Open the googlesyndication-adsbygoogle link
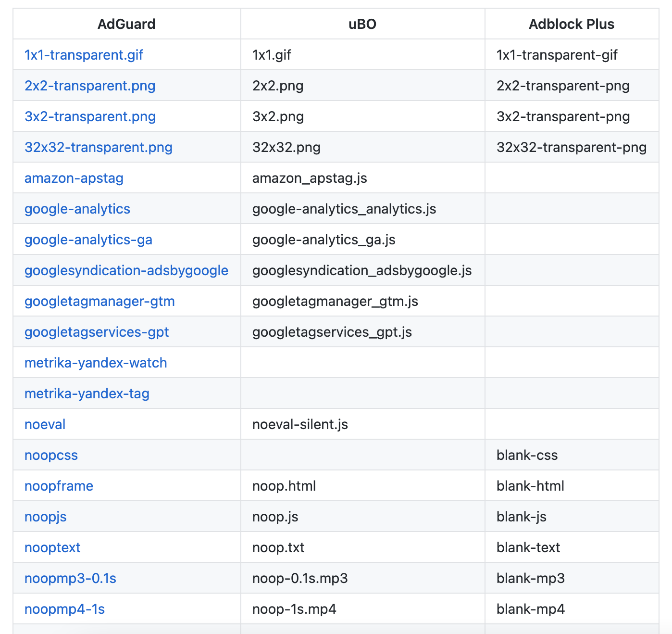 125,270
